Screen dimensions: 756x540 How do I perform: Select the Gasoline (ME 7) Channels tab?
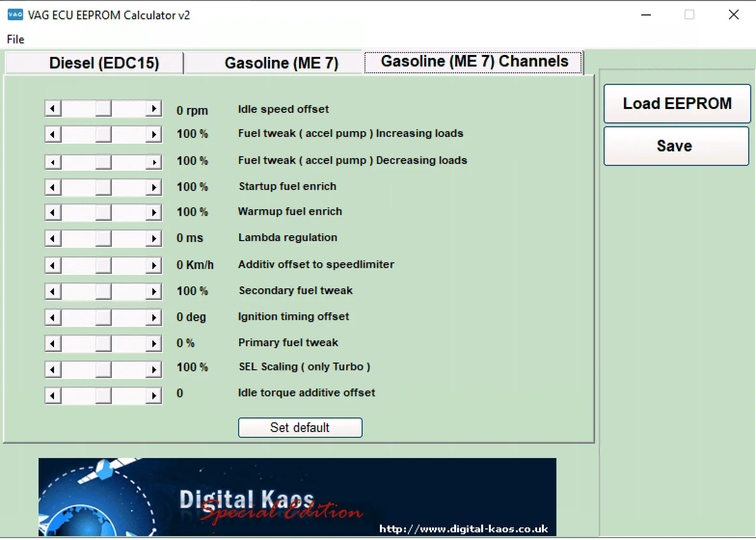coord(473,62)
